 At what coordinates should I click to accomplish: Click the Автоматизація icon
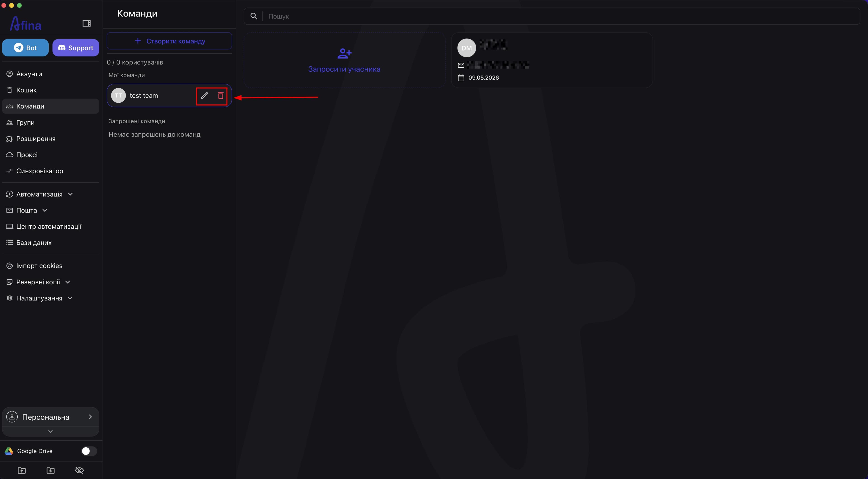tap(9, 194)
